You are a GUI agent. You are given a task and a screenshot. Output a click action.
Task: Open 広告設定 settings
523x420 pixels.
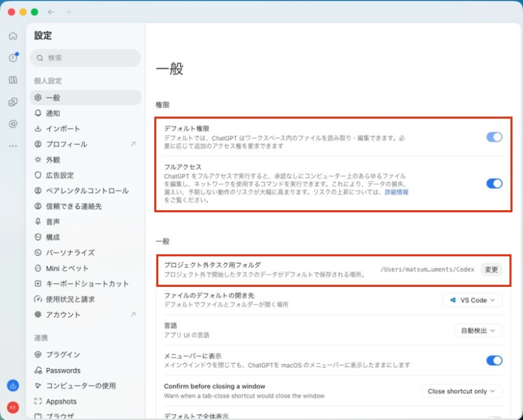[x=85, y=175]
